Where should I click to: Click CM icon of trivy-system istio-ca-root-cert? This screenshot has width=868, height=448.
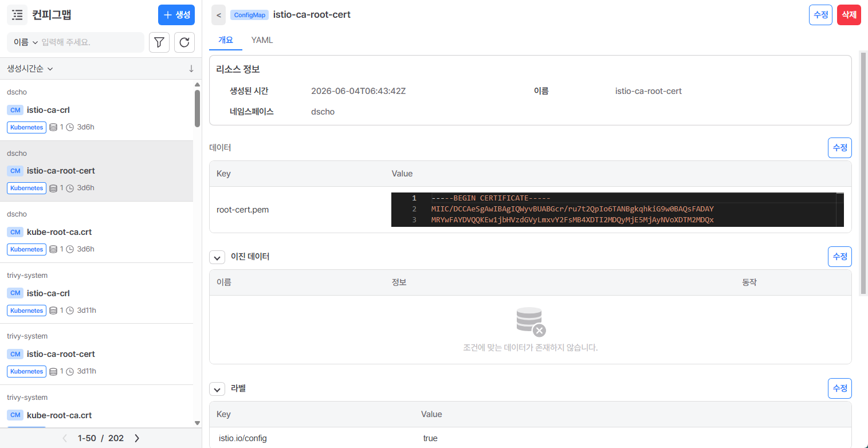click(x=15, y=354)
